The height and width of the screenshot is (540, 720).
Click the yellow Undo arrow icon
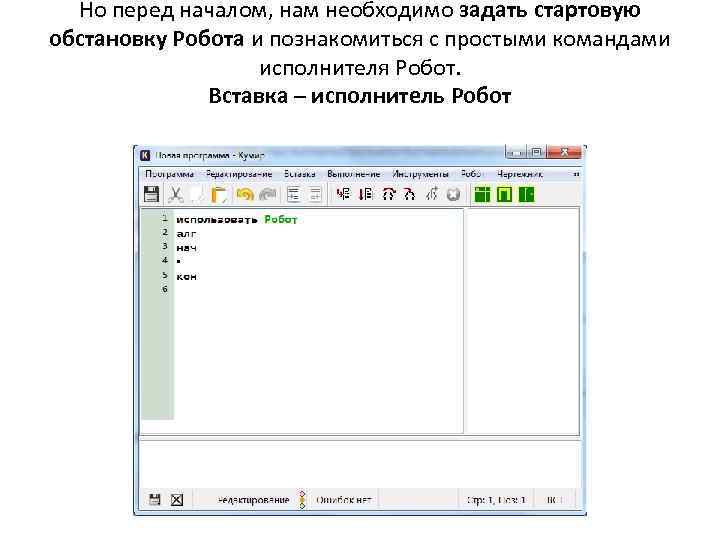click(245, 194)
